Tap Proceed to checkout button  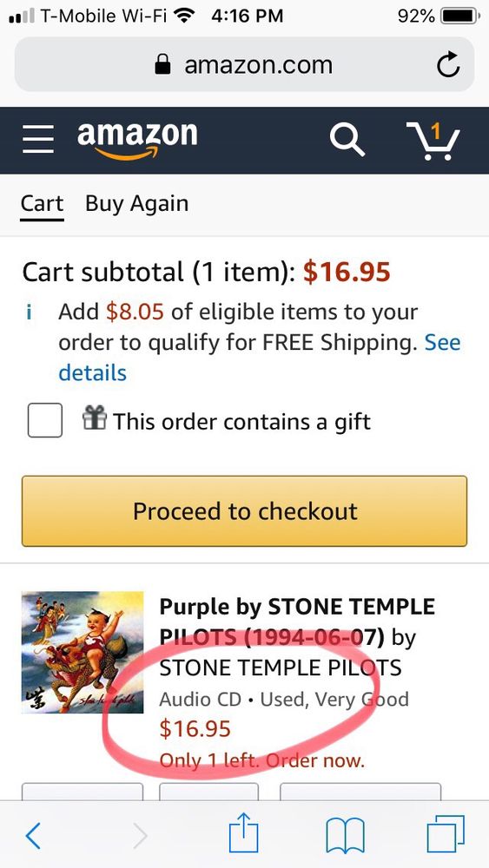(244, 511)
